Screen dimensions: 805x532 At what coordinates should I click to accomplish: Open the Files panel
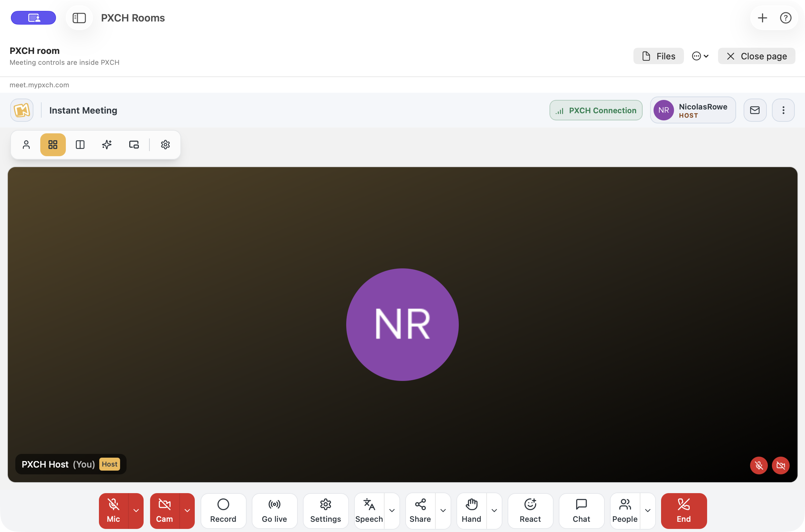(658, 56)
